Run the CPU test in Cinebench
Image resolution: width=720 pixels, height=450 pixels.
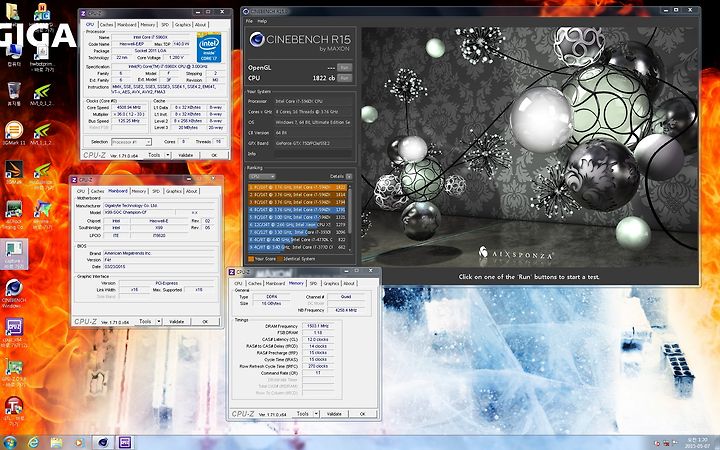click(x=344, y=78)
